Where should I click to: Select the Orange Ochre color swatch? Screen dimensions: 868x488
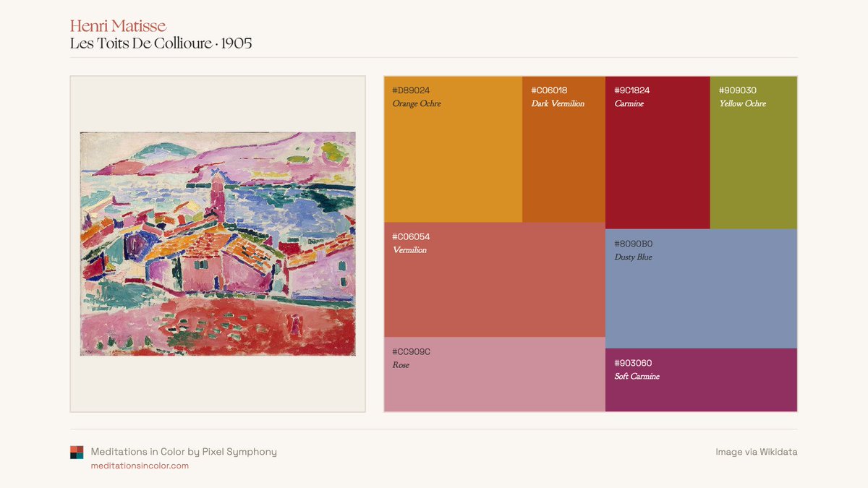454,149
